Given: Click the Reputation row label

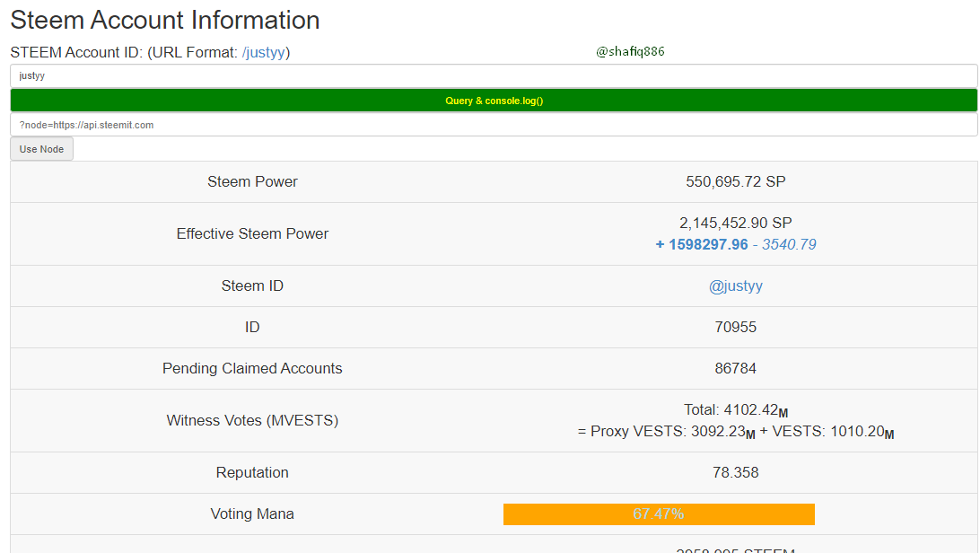Looking at the screenshot, I should coord(252,472).
